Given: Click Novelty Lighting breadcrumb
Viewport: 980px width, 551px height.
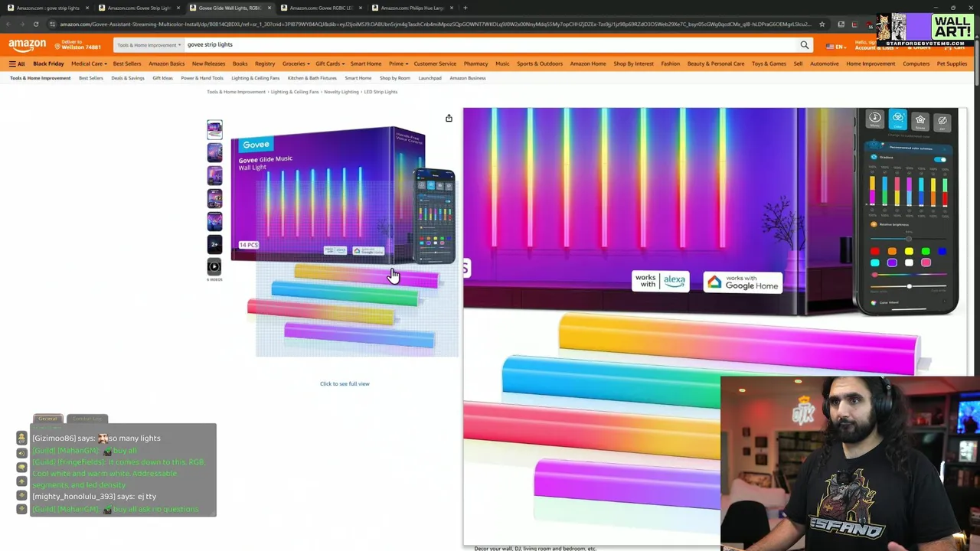Looking at the screenshot, I should (341, 92).
